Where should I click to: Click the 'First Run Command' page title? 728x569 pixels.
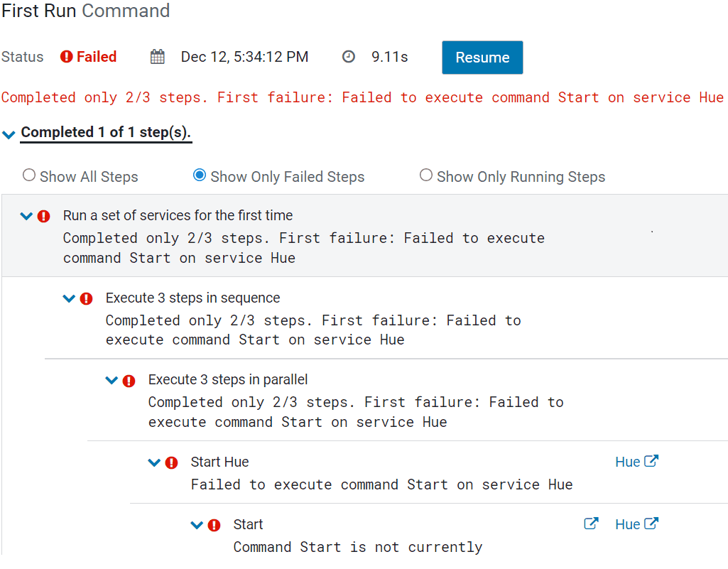pyautogui.click(x=86, y=11)
